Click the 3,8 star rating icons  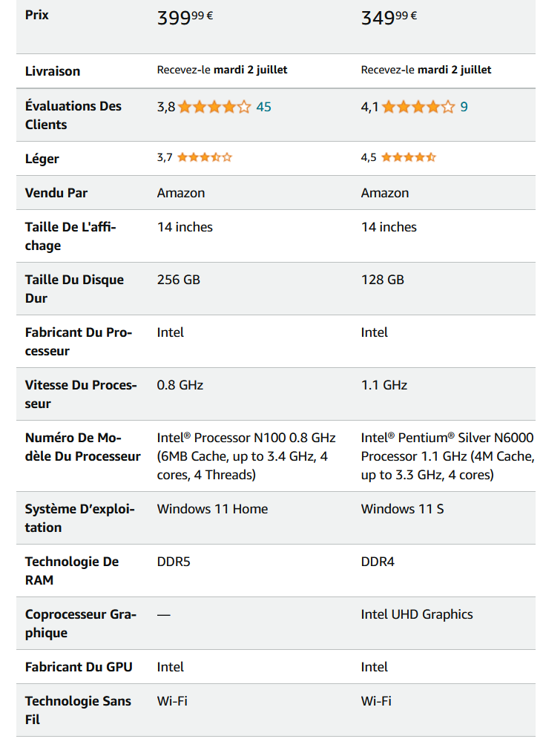pos(214,107)
